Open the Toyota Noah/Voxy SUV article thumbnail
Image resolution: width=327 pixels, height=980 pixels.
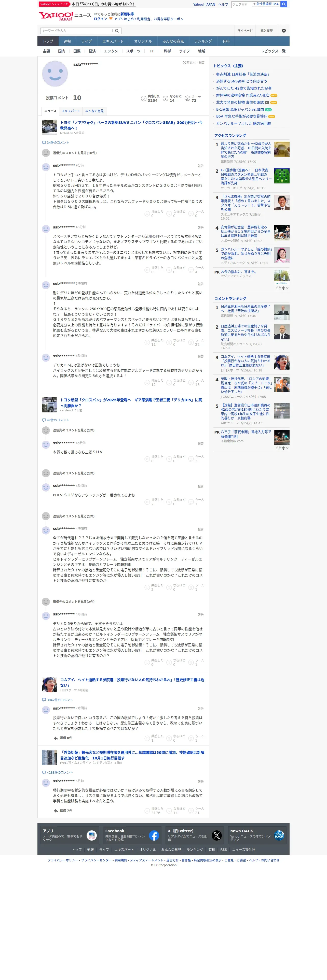49,127
